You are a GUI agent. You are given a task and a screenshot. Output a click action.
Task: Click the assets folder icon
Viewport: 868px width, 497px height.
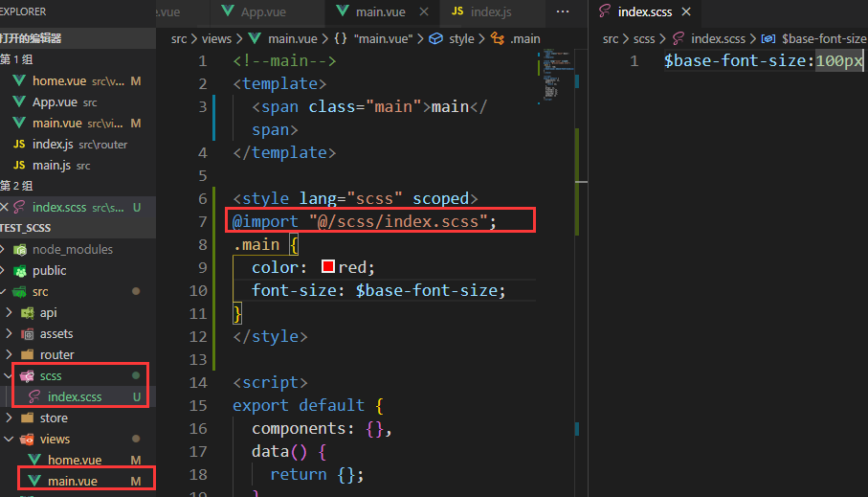point(27,334)
